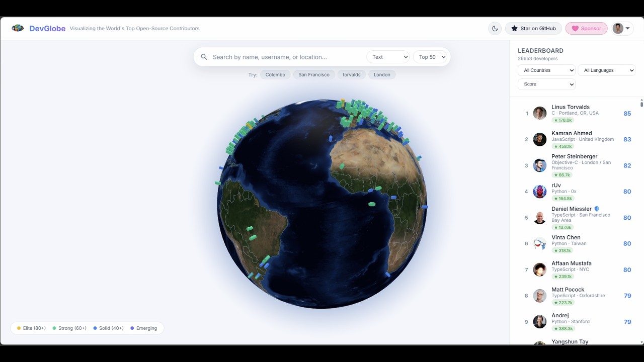Click the Emerging legend label
Screen dimensions: 644x362
click(146, 328)
